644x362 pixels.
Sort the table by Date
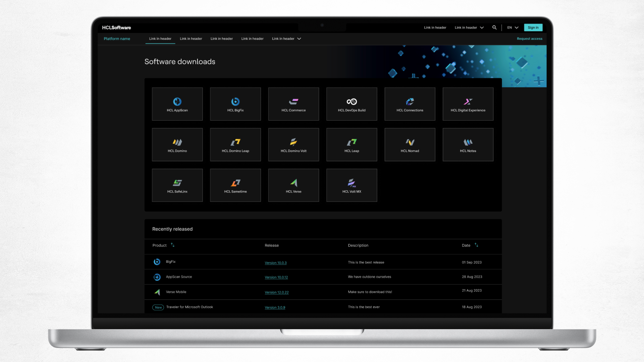[476, 245]
